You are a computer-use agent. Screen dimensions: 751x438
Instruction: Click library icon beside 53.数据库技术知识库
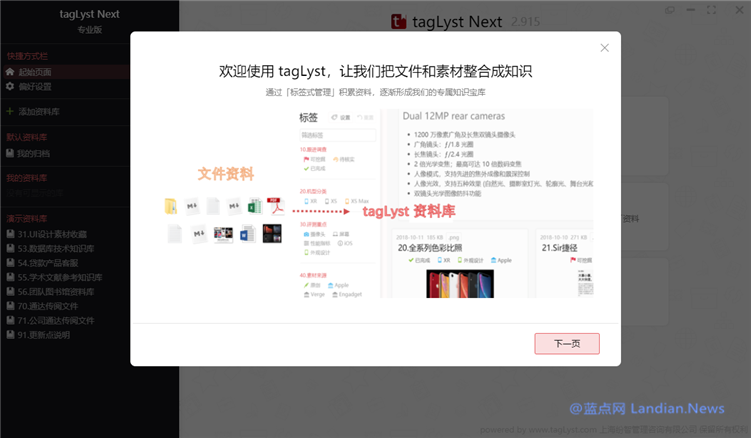(10, 248)
